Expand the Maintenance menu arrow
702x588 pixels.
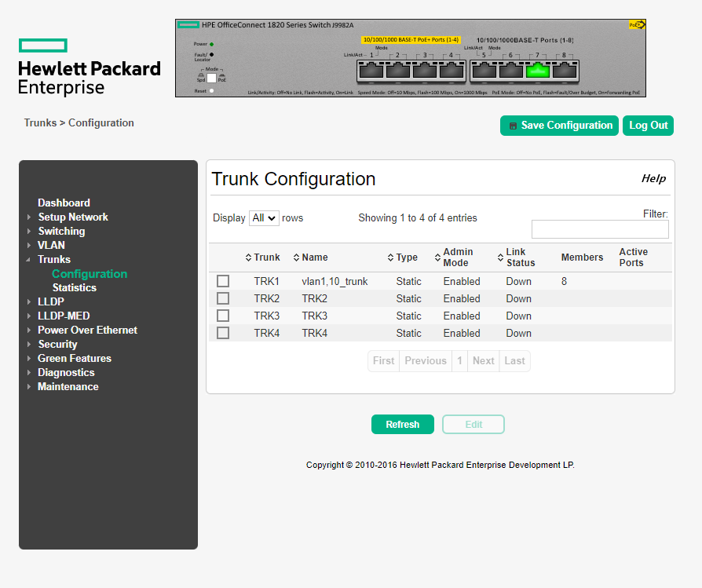pyautogui.click(x=29, y=386)
